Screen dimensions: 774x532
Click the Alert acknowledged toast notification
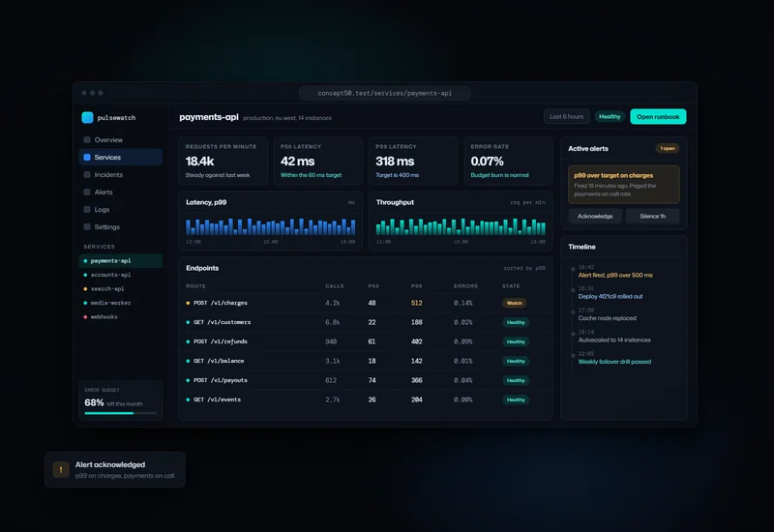click(115, 470)
